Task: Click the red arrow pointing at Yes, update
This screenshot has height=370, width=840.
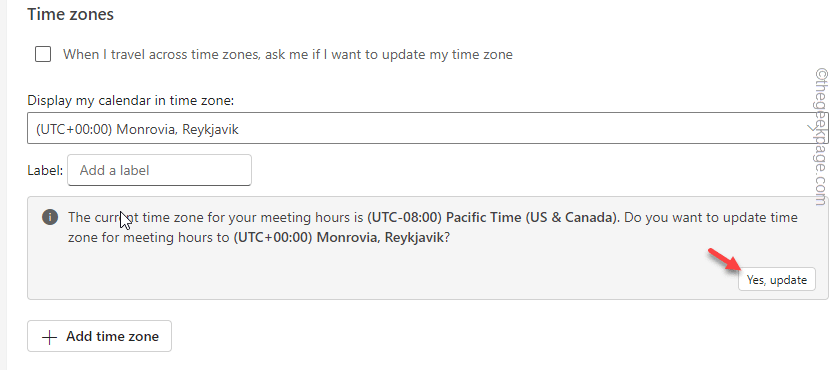Action: pos(724,261)
